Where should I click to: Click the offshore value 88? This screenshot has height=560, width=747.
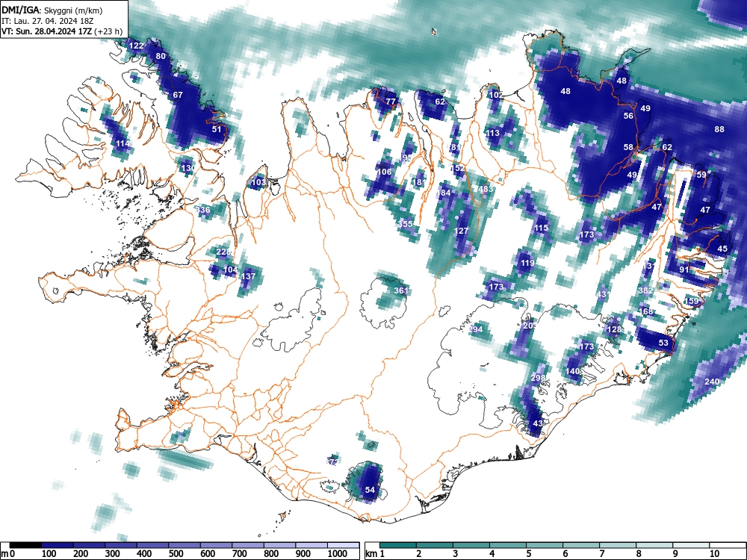(719, 129)
